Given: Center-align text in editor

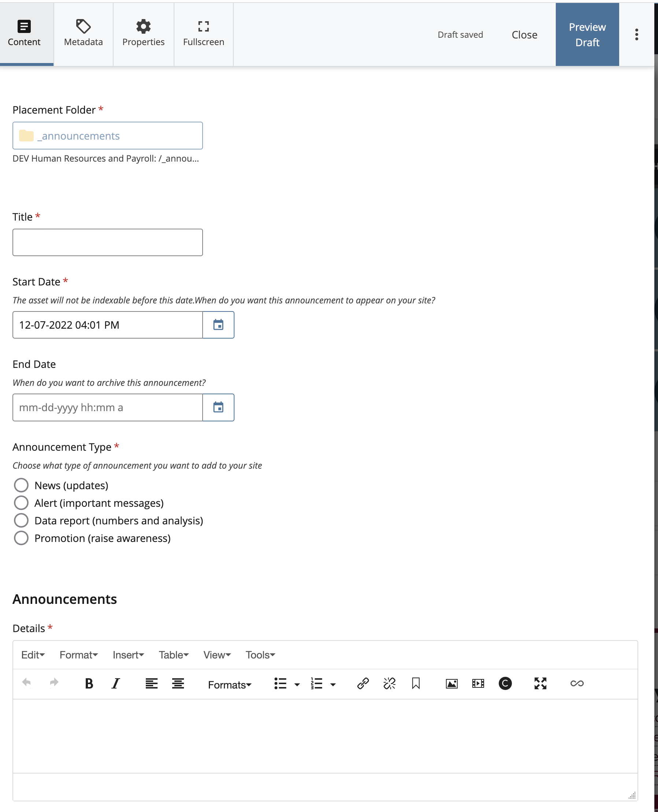Looking at the screenshot, I should pos(178,683).
